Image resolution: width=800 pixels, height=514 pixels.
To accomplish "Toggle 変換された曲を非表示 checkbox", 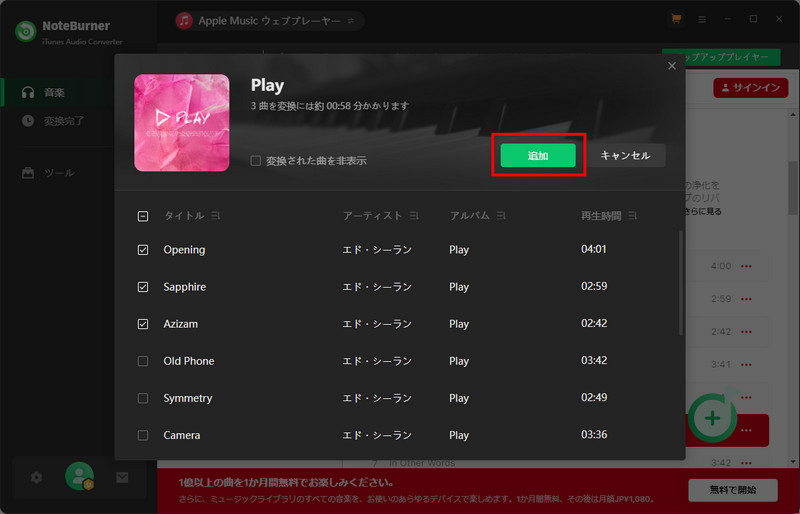I will point(256,161).
